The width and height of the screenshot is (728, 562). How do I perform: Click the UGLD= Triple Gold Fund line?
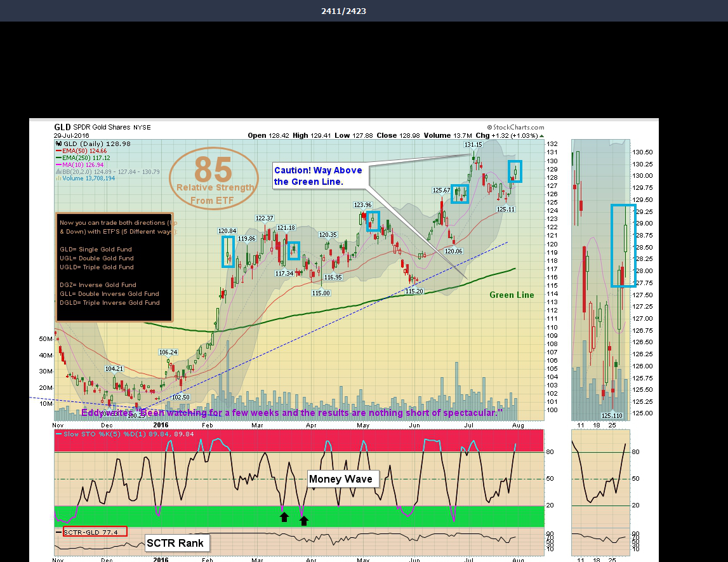(96, 267)
